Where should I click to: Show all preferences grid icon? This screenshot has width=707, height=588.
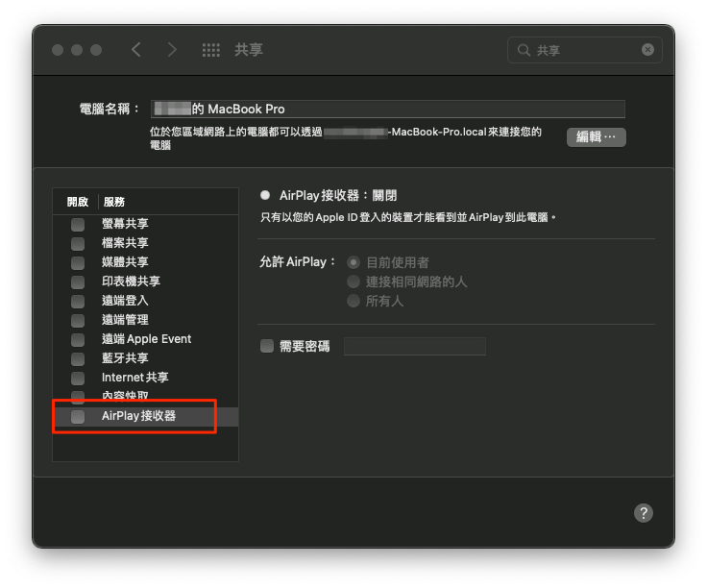coord(211,50)
